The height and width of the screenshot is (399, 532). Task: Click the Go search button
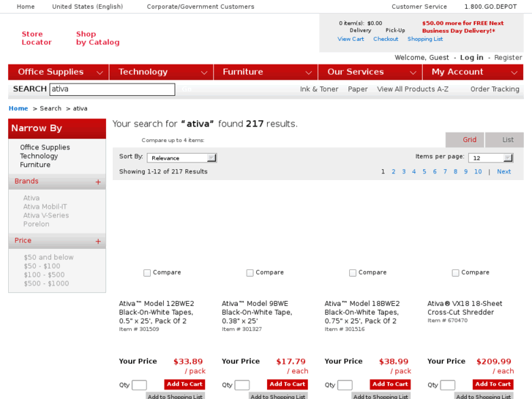187,89
